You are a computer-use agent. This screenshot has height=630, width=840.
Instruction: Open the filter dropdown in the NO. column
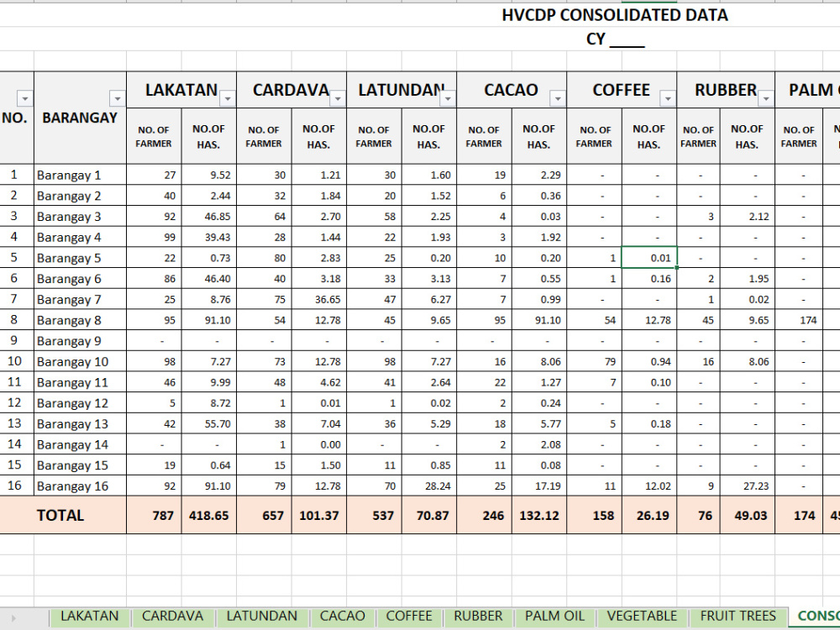(24, 98)
